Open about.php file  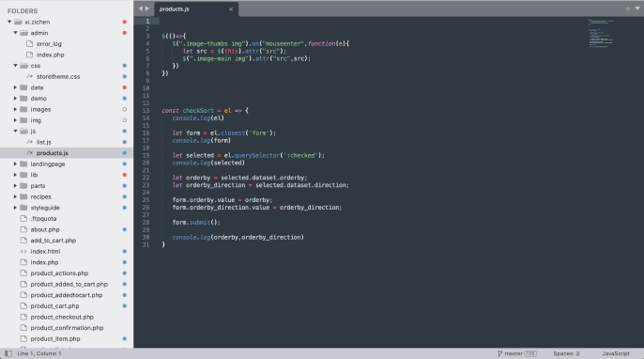pyautogui.click(x=45, y=229)
